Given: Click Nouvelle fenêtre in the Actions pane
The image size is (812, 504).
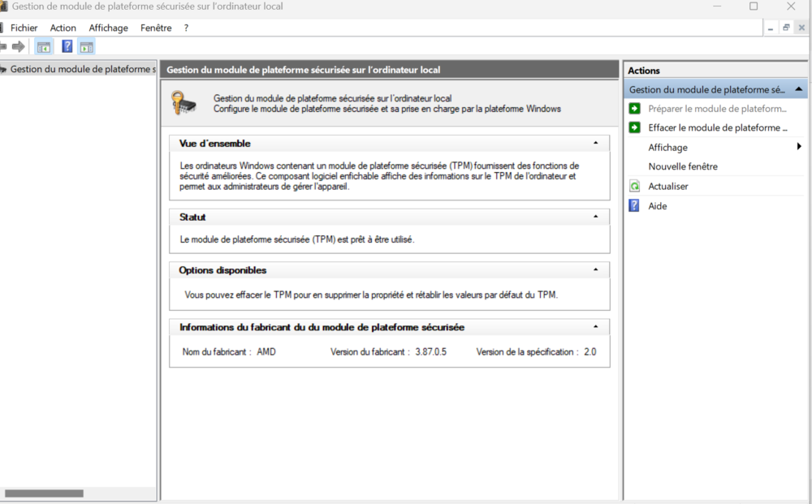Looking at the screenshot, I should pos(682,166).
